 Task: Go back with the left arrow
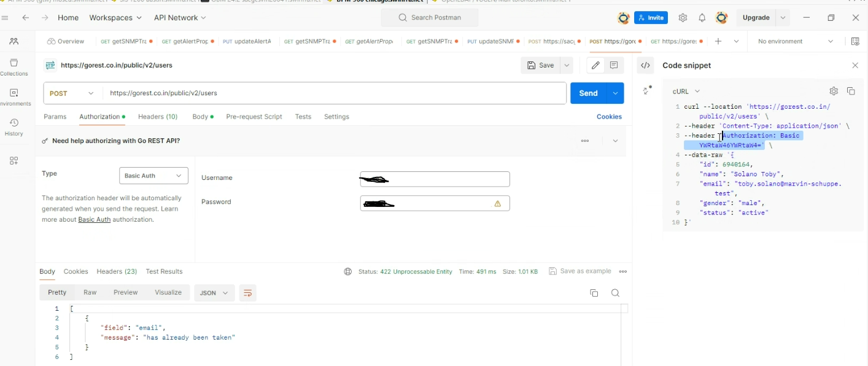[x=26, y=18]
